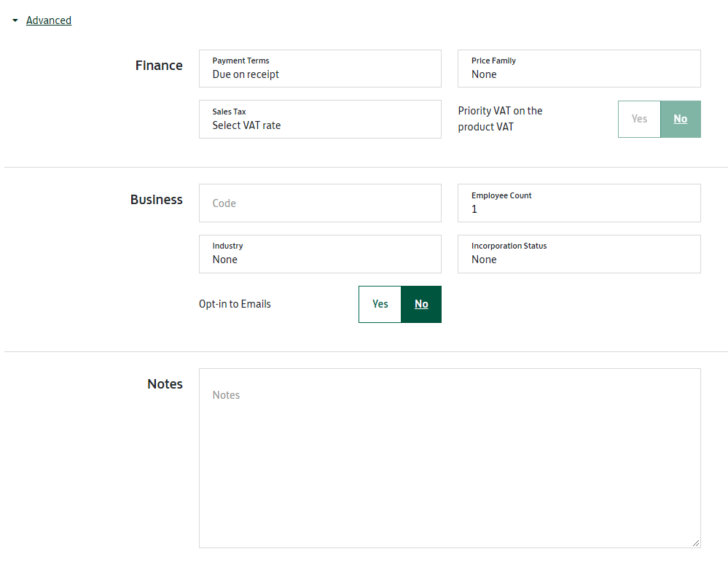Open the Price Family dropdown

579,69
